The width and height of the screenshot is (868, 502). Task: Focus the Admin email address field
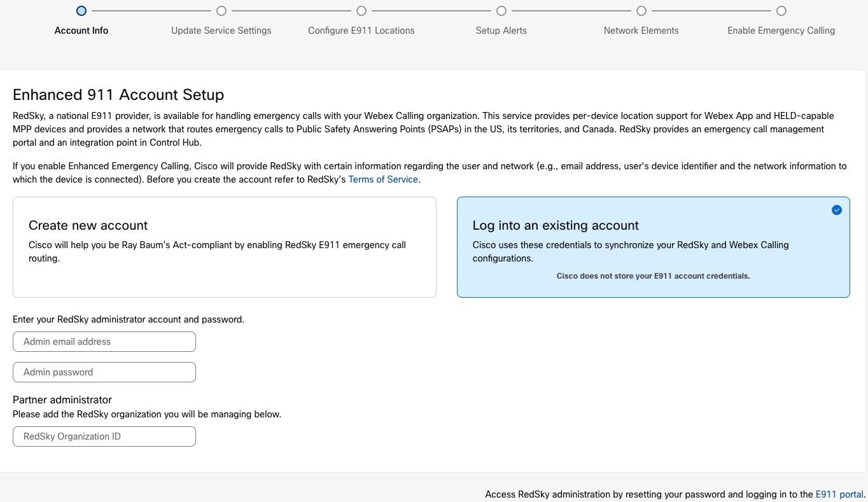tap(104, 342)
